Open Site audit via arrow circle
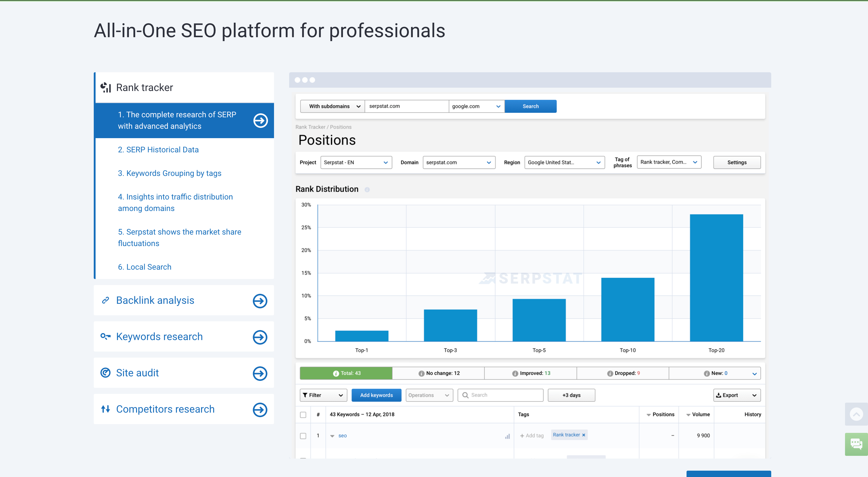The image size is (868, 477). [x=260, y=373]
